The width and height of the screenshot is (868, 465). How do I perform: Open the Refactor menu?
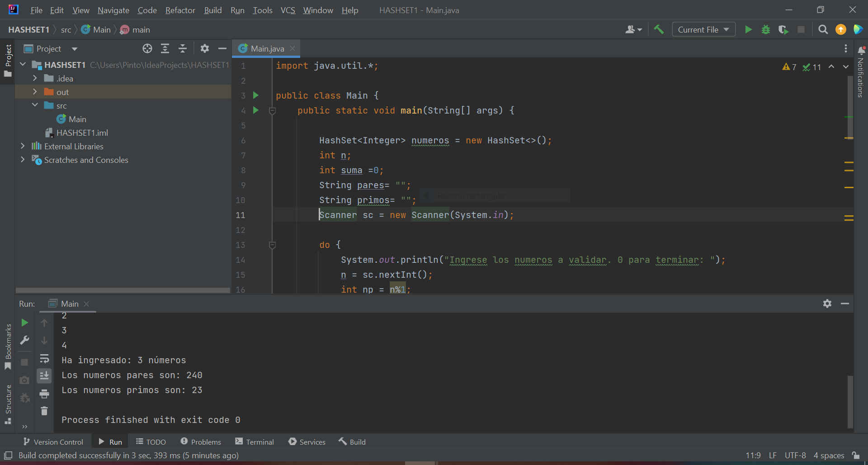click(x=180, y=10)
